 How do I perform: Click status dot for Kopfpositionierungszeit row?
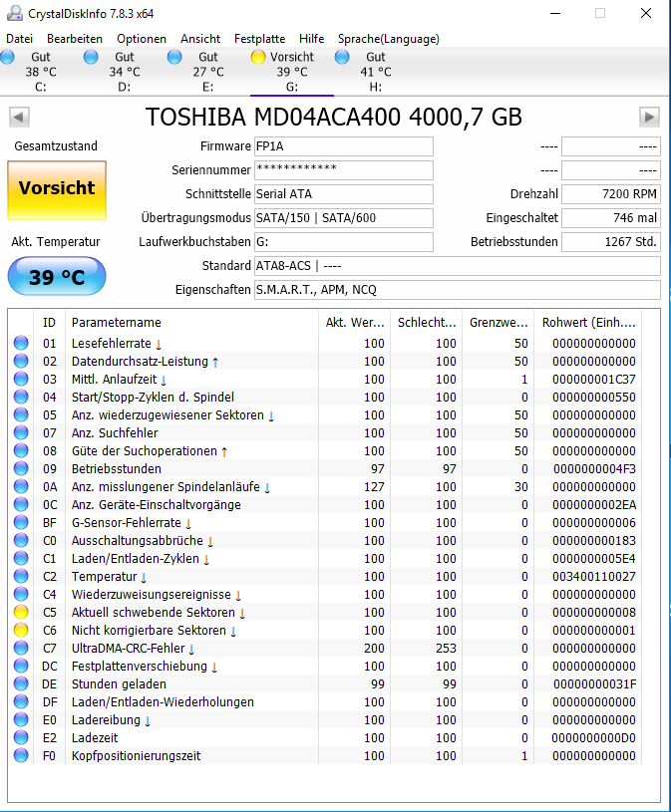(21, 755)
